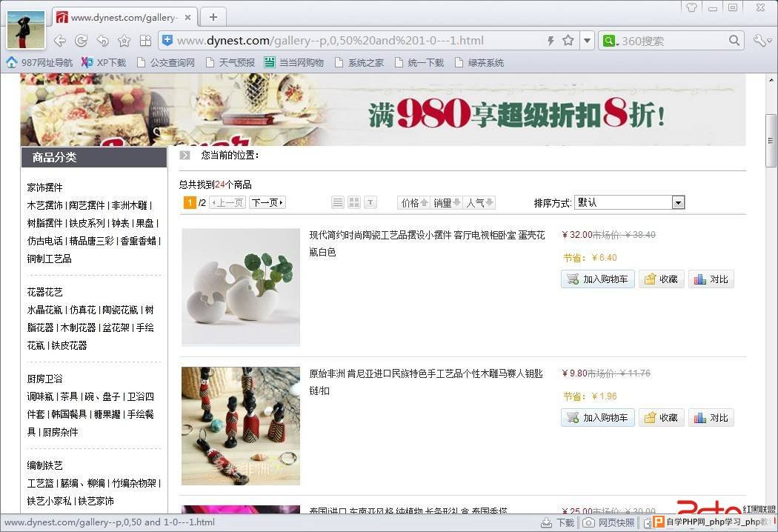778x532 pixels.
Task: Click the 上一页 pagination button
Action: coord(227,202)
